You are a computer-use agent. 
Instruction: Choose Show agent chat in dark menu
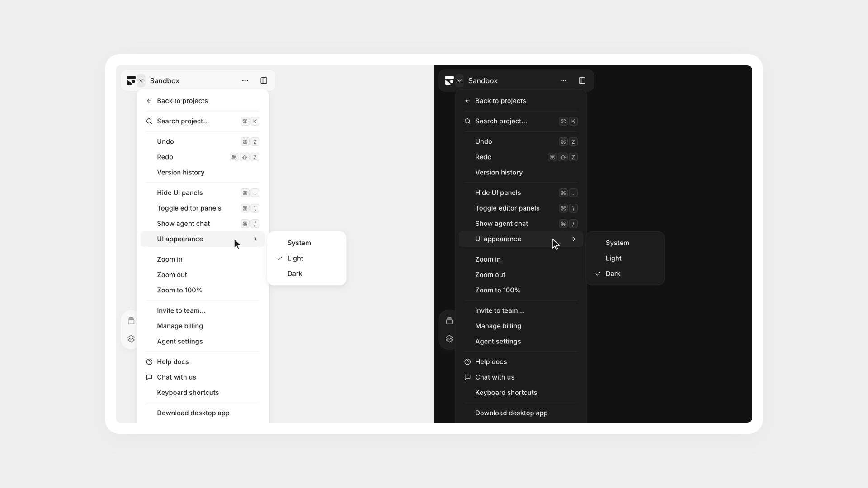click(521, 224)
